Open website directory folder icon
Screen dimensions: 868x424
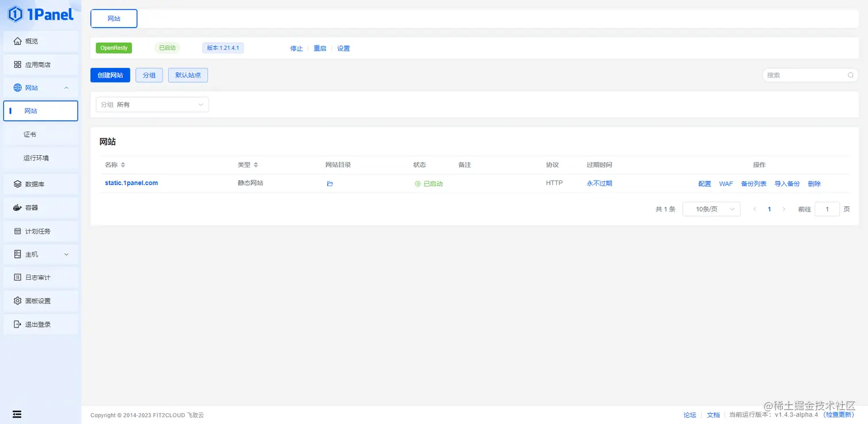(x=330, y=184)
